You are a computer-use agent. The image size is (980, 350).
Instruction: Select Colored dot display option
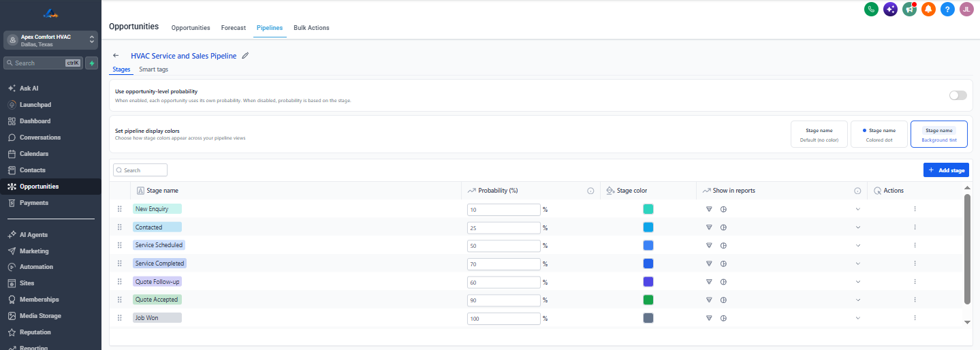(x=879, y=134)
